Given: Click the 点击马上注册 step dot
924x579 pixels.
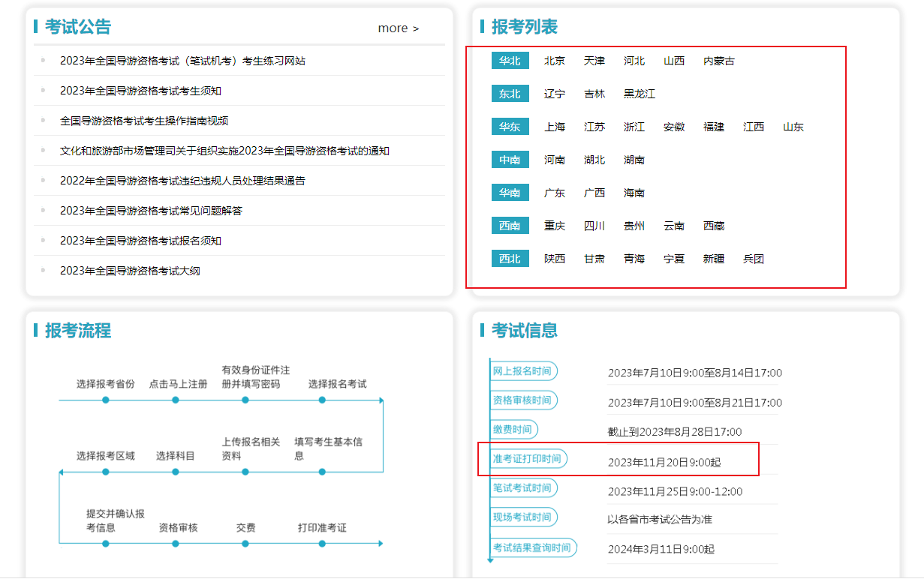Looking at the screenshot, I should [175, 400].
